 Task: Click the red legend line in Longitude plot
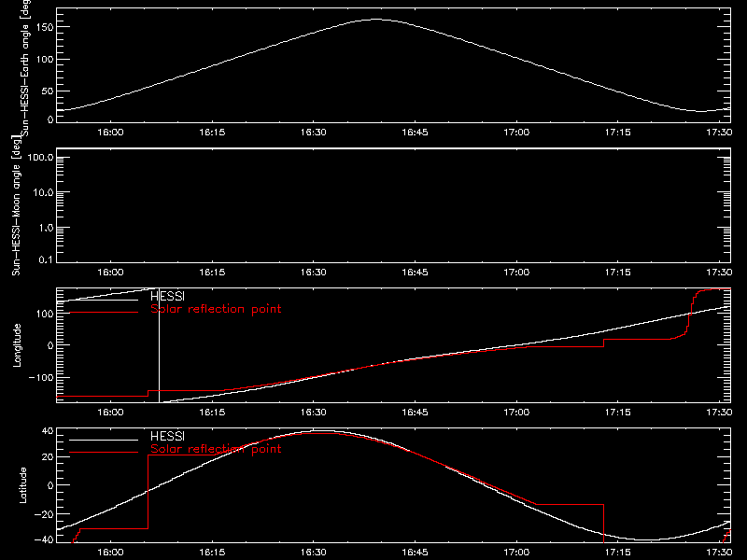coord(104,313)
